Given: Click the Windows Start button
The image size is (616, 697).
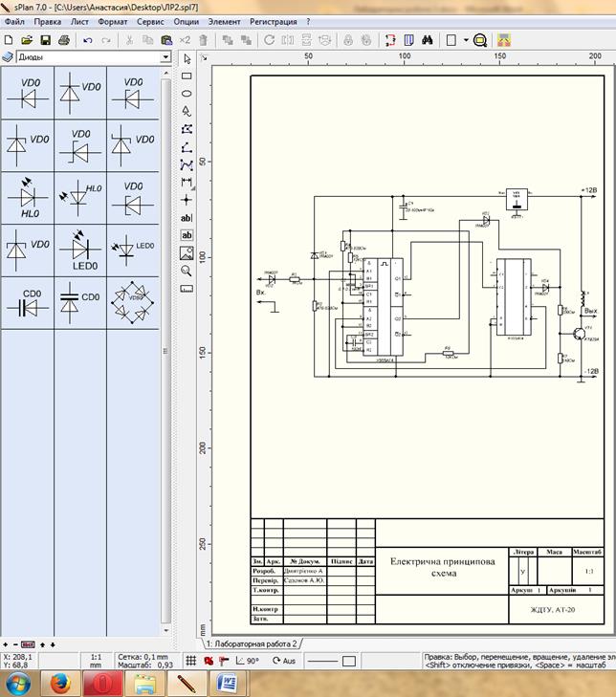Looking at the screenshot, I should [x=18, y=684].
